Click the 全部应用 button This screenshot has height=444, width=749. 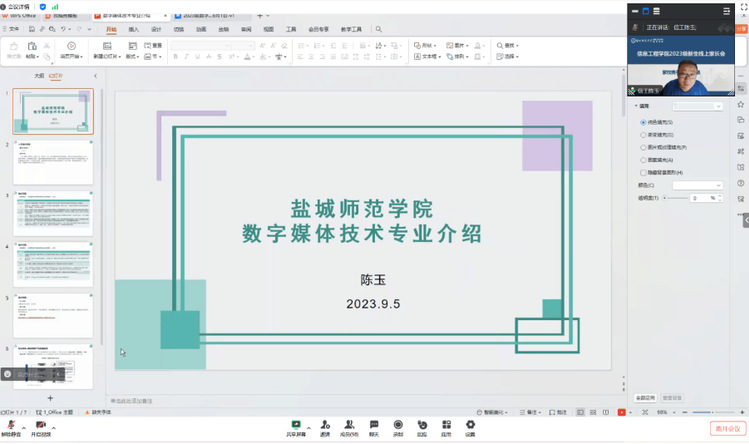(645, 397)
